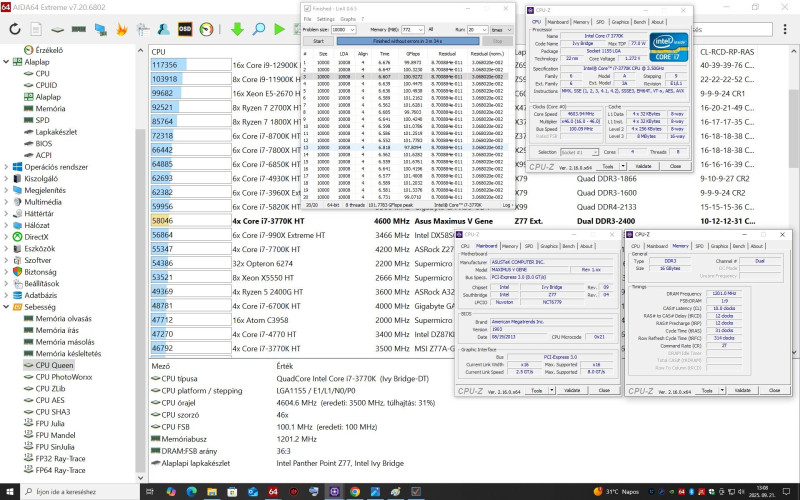Open the Problem size dropdown in LinX

click(352, 30)
